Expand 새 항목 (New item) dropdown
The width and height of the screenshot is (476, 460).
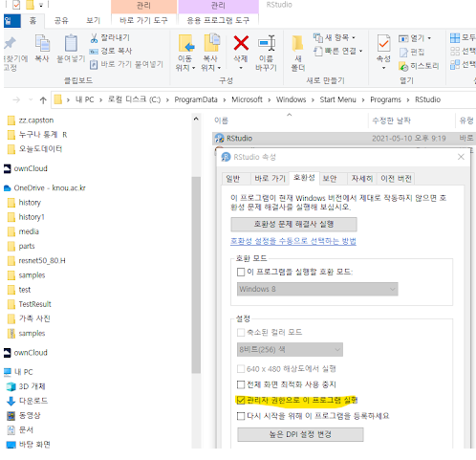click(354, 38)
